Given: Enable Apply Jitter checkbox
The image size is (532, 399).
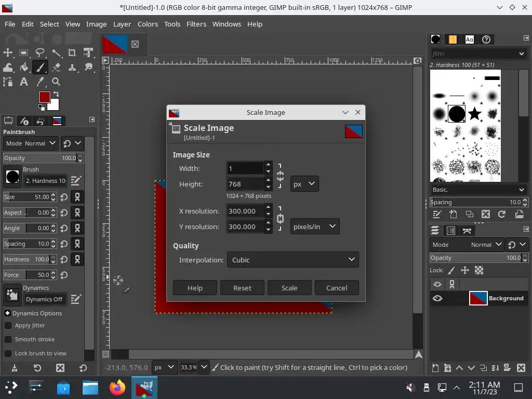Looking at the screenshot, I should (8, 325).
